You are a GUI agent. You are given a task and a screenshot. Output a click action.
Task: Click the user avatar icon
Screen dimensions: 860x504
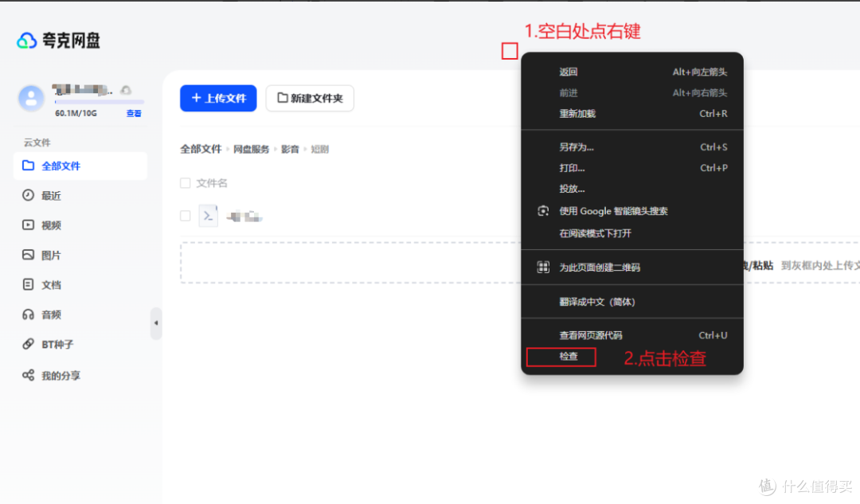tap(31, 98)
